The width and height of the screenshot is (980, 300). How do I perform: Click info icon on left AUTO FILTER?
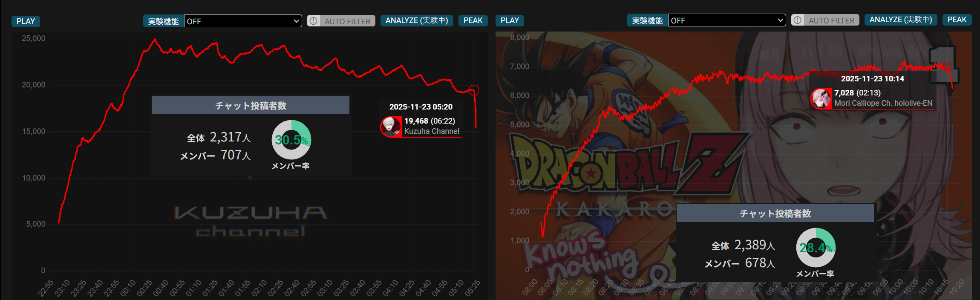tap(314, 21)
